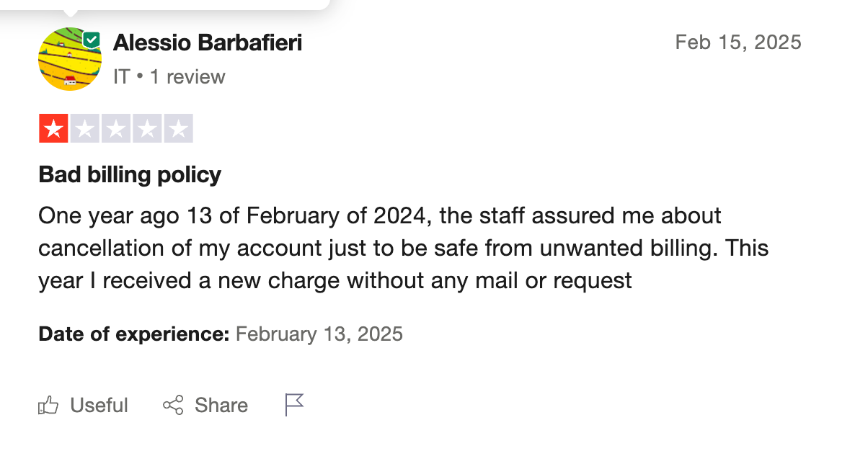868x451 pixels.
Task: Click the Feb 15, 2025 review date
Action: (738, 43)
